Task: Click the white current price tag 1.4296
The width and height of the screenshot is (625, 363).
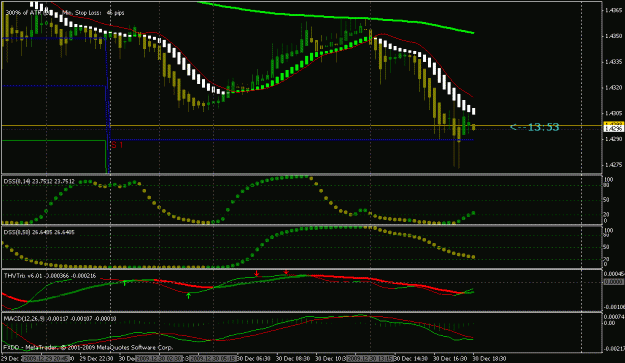Action: pyautogui.click(x=613, y=129)
